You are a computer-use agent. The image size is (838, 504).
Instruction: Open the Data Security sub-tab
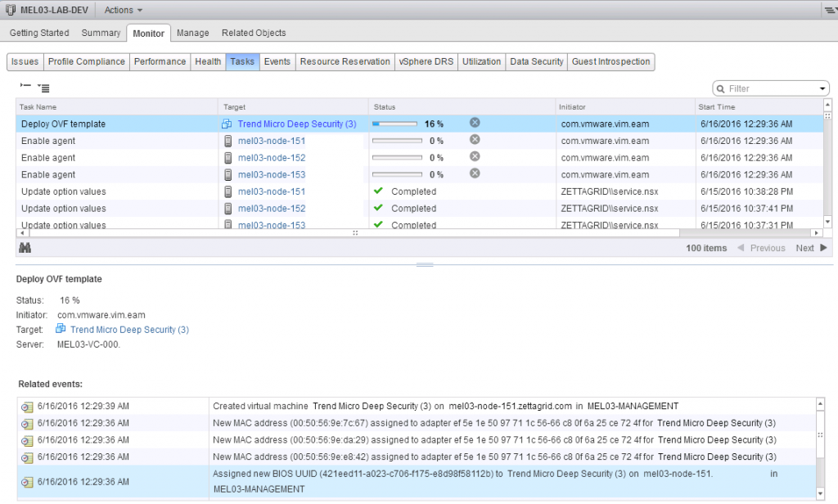point(537,61)
